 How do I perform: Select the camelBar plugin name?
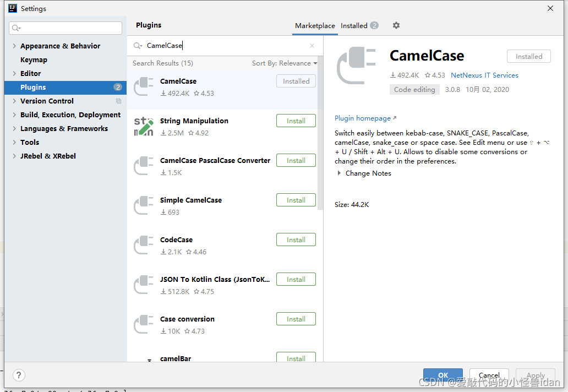pyautogui.click(x=176, y=358)
